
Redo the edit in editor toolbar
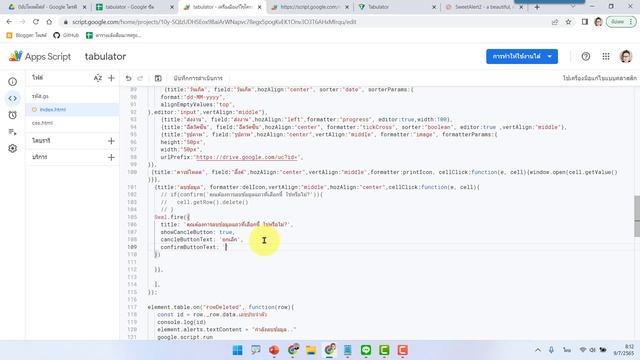point(140,78)
